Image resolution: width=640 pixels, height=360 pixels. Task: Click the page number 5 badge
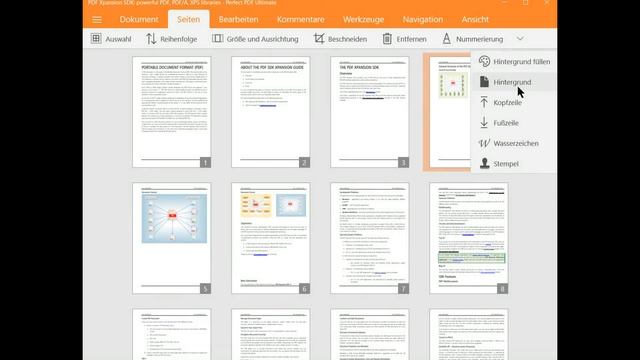click(205, 289)
